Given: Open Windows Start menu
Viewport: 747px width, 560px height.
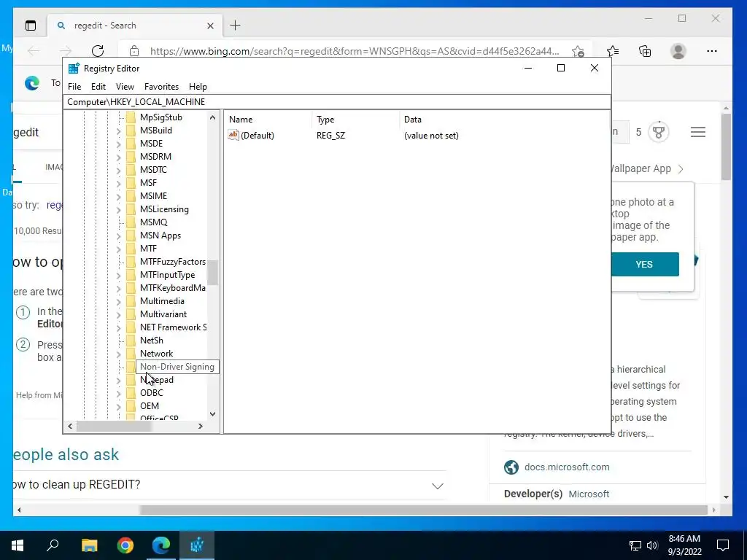Looking at the screenshot, I should click(18, 545).
